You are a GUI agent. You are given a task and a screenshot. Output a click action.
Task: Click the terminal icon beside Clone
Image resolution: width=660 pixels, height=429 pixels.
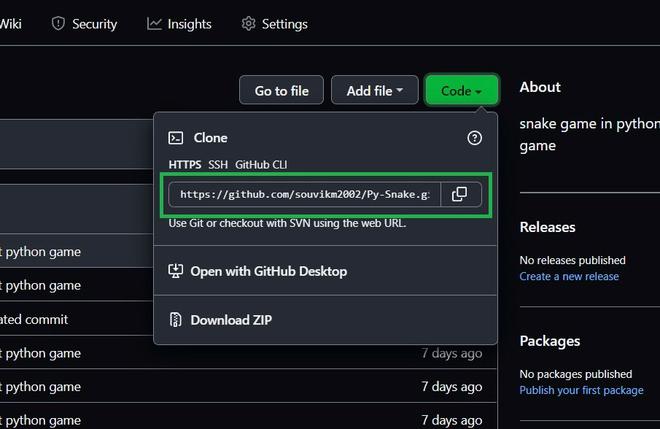tap(176, 138)
